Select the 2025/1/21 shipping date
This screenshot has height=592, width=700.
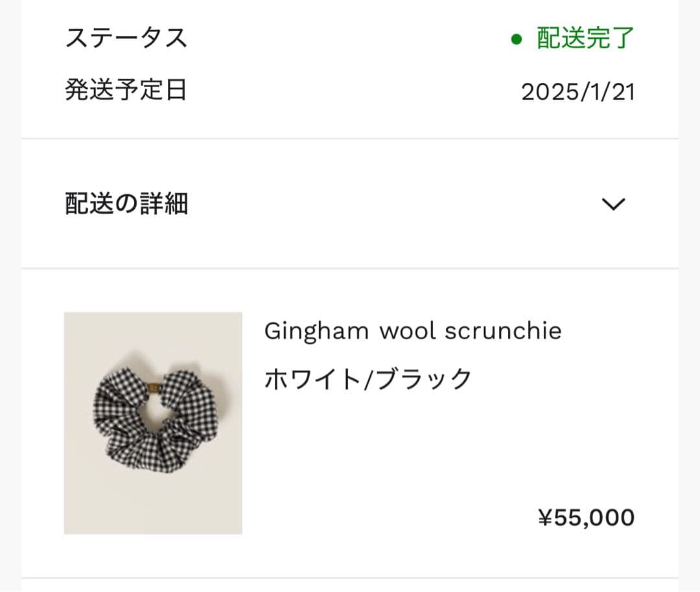(x=577, y=92)
